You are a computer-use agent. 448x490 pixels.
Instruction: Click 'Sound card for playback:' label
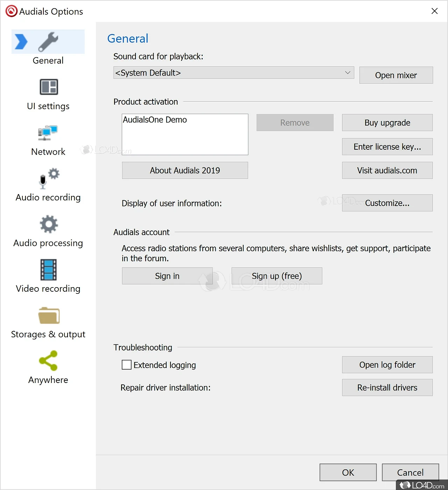tap(158, 56)
